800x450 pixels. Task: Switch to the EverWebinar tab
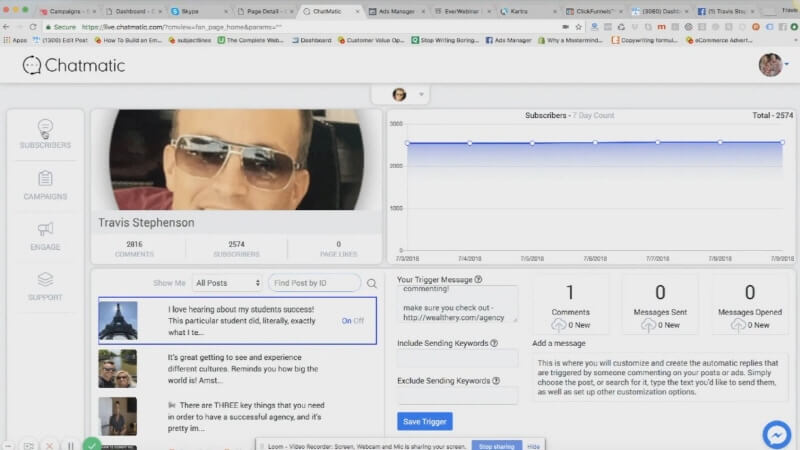tap(462, 11)
